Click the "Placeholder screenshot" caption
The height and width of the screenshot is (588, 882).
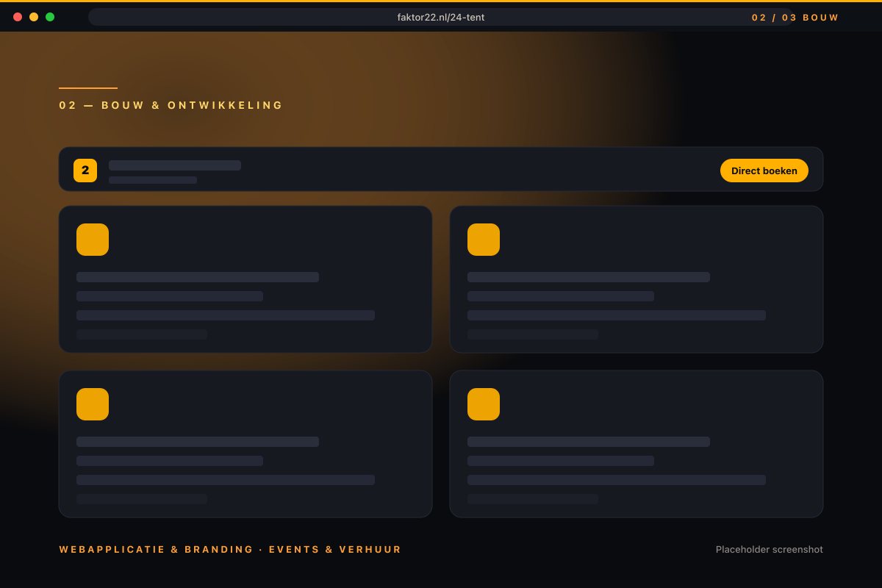[x=770, y=549]
